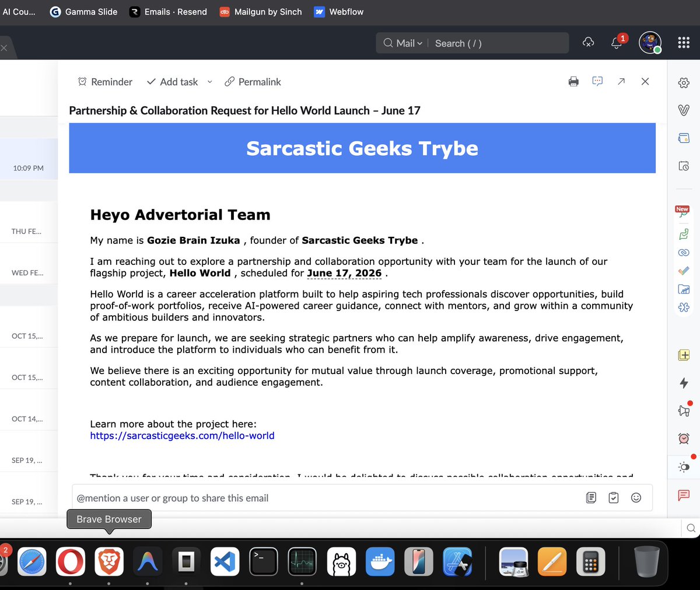
Task: Open the wallet card icon in sidebar
Action: click(x=684, y=138)
